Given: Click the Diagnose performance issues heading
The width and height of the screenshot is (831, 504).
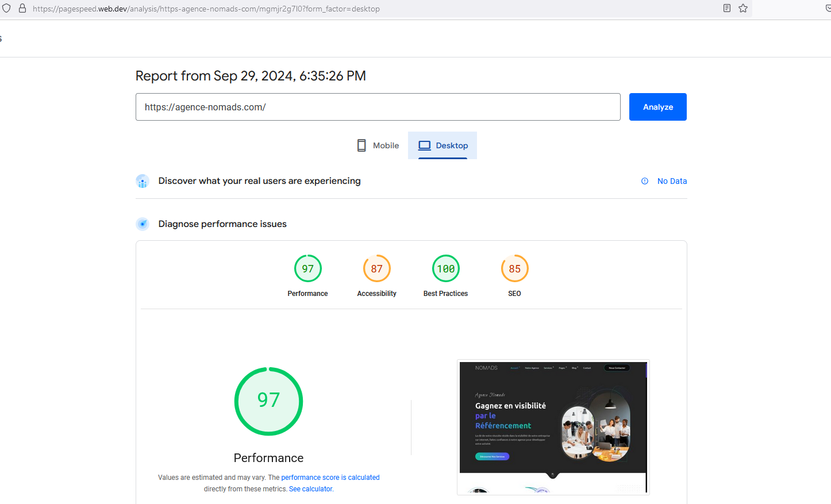Looking at the screenshot, I should [x=222, y=224].
